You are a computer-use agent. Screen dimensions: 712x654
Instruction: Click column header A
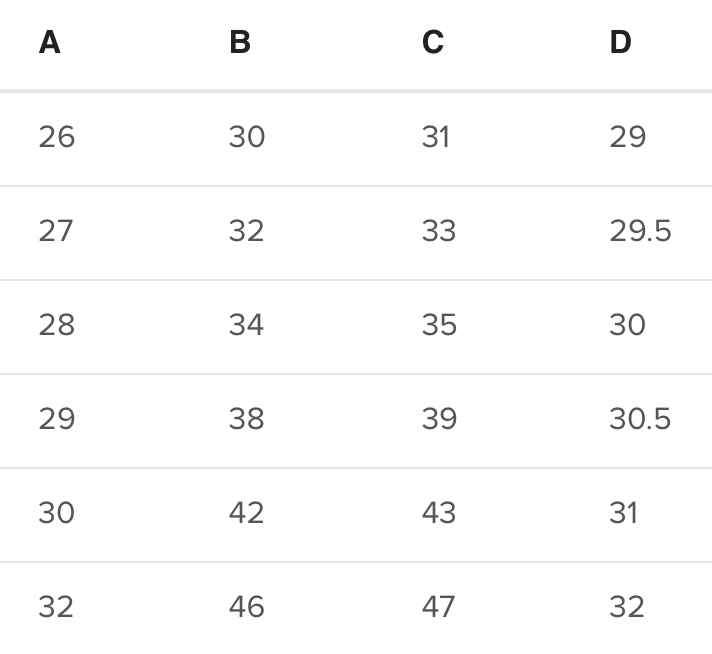pos(49,42)
